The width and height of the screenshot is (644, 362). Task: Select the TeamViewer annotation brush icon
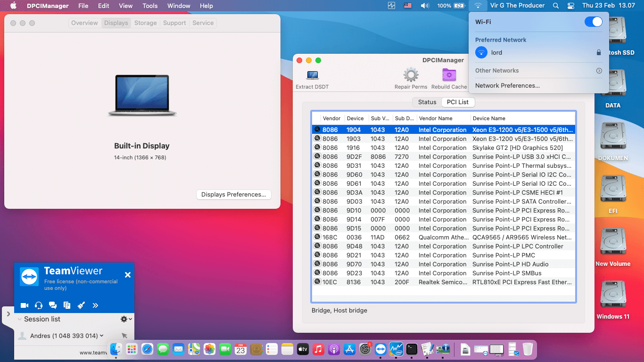click(x=81, y=305)
